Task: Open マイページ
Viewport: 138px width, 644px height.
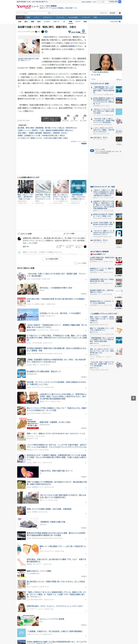Action: click(x=103, y=13)
